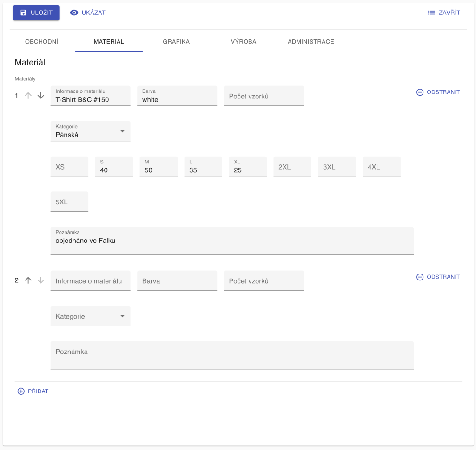476x450 pixels.
Task: Click the save icon on Uložit button
Action: (x=24, y=13)
